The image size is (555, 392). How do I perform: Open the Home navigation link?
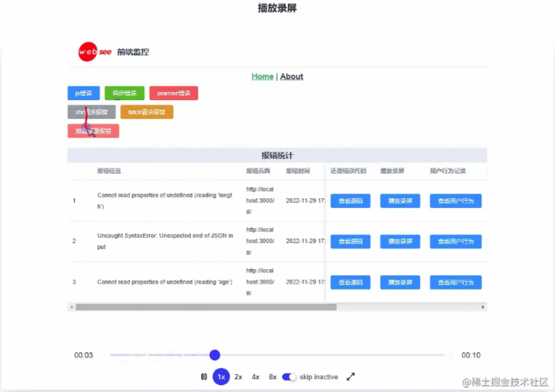(x=262, y=77)
